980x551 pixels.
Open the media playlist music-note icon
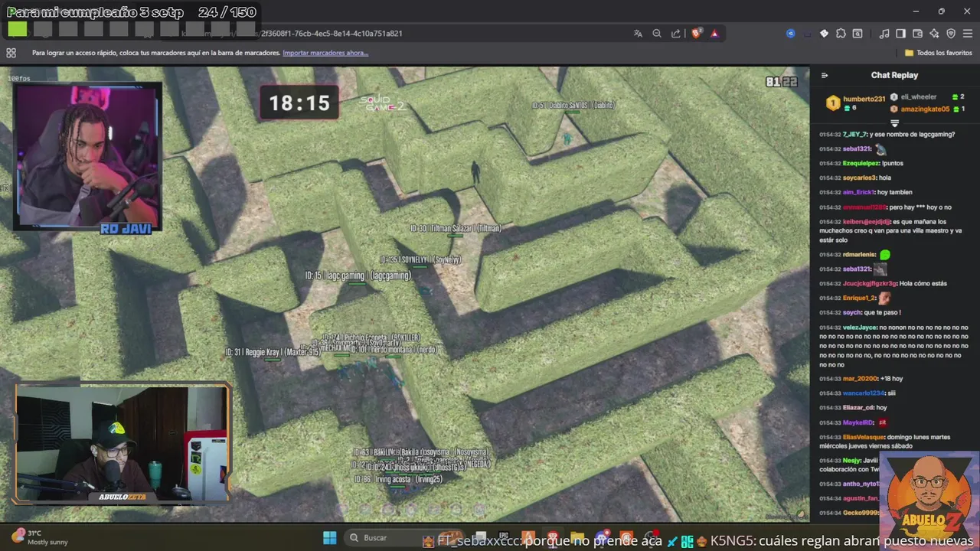884,34
